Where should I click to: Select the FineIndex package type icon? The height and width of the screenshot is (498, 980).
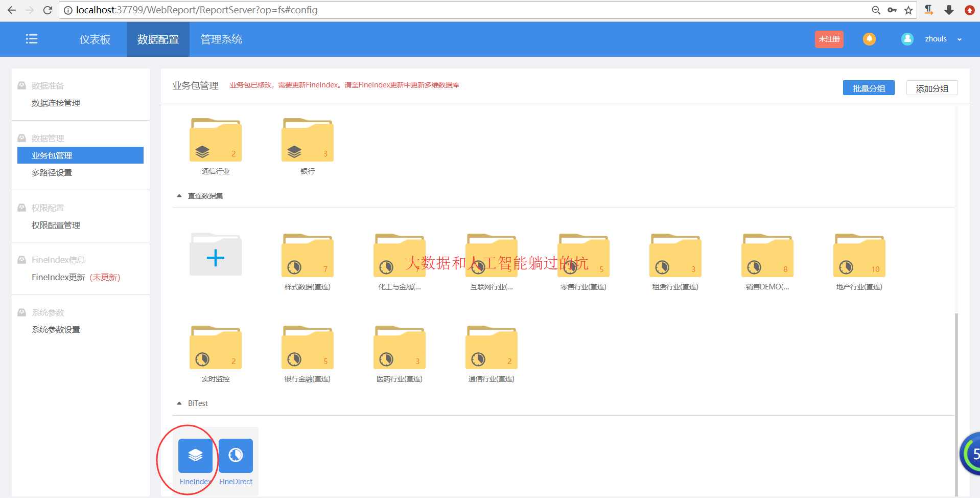click(x=195, y=456)
